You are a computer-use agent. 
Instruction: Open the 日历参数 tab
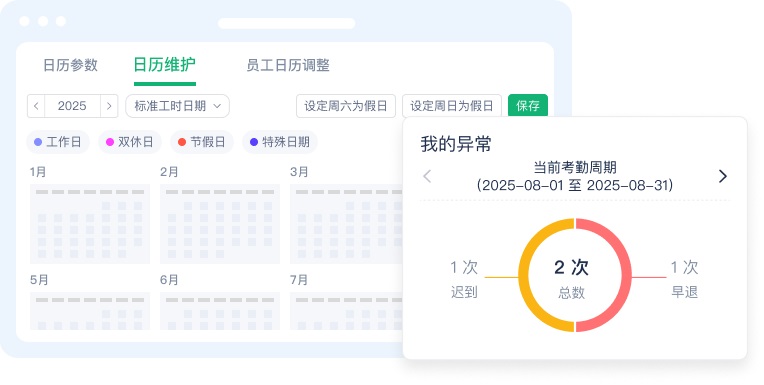71,65
